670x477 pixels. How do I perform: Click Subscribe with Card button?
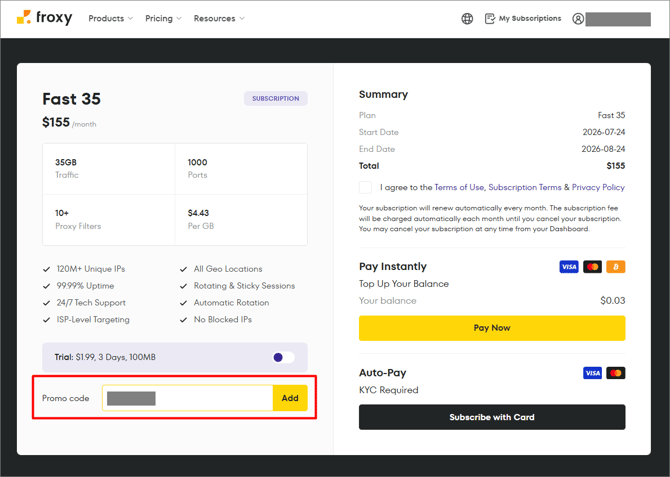[492, 417]
